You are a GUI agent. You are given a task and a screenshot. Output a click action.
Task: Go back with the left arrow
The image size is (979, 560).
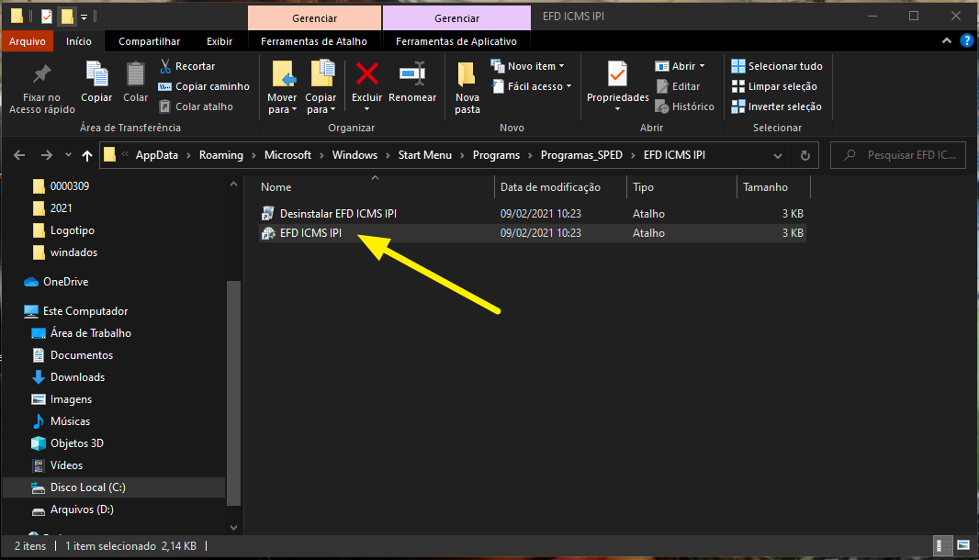pyautogui.click(x=19, y=155)
